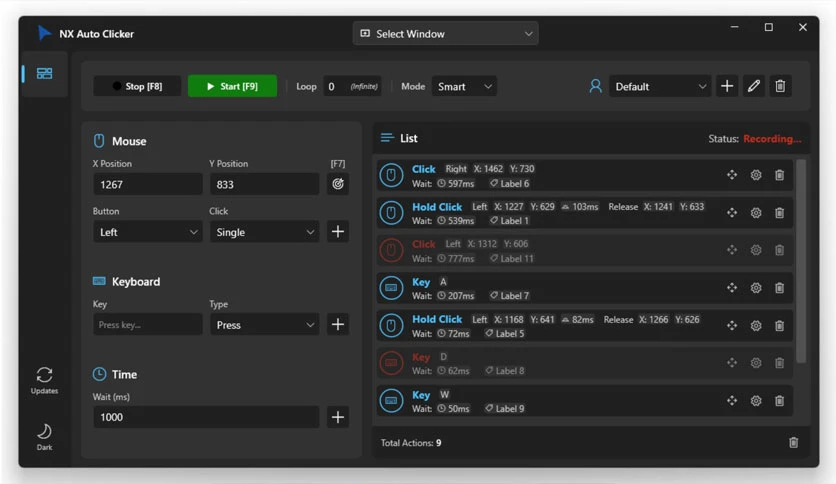Delete the Label 1 Hold Click action
836x484 pixels.
pos(779,213)
